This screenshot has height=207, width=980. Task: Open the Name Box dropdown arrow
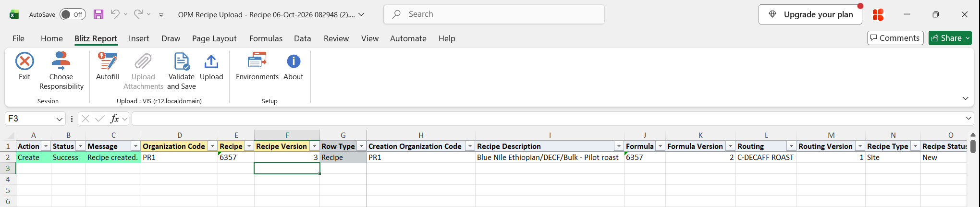coord(60,119)
